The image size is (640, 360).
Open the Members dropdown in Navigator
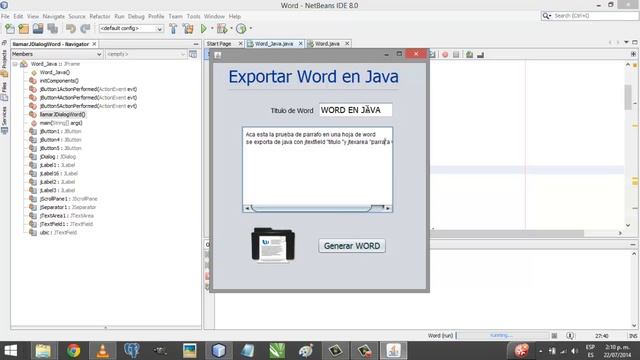click(57, 54)
